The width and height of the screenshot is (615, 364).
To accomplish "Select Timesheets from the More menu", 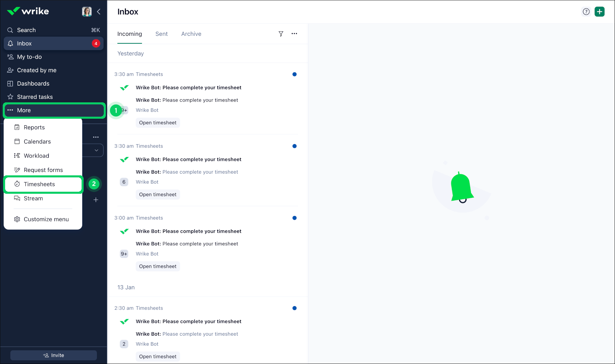I will (x=39, y=184).
